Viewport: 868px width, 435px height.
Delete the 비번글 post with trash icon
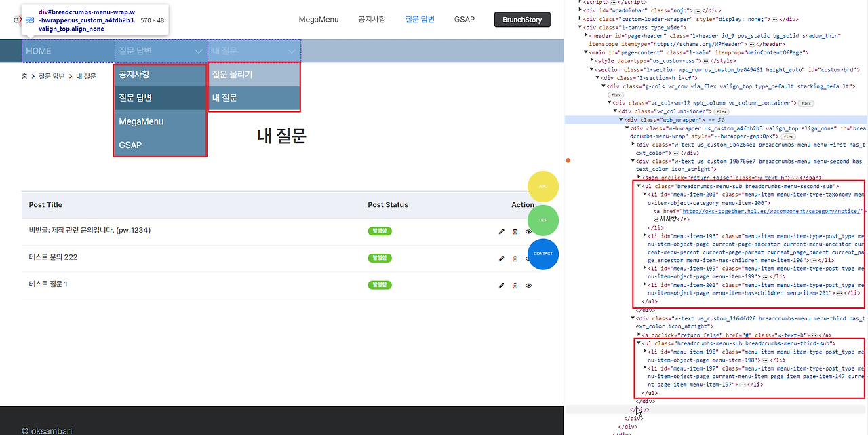[x=515, y=231]
